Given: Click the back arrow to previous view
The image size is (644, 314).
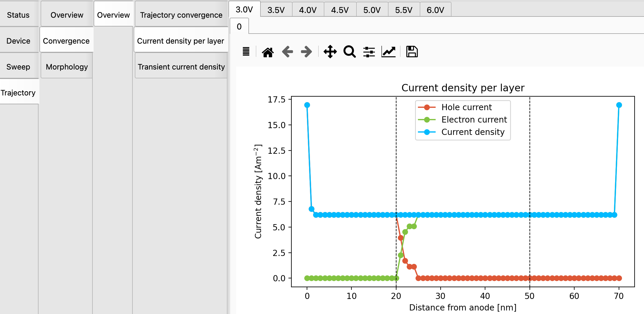Looking at the screenshot, I should point(287,52).
